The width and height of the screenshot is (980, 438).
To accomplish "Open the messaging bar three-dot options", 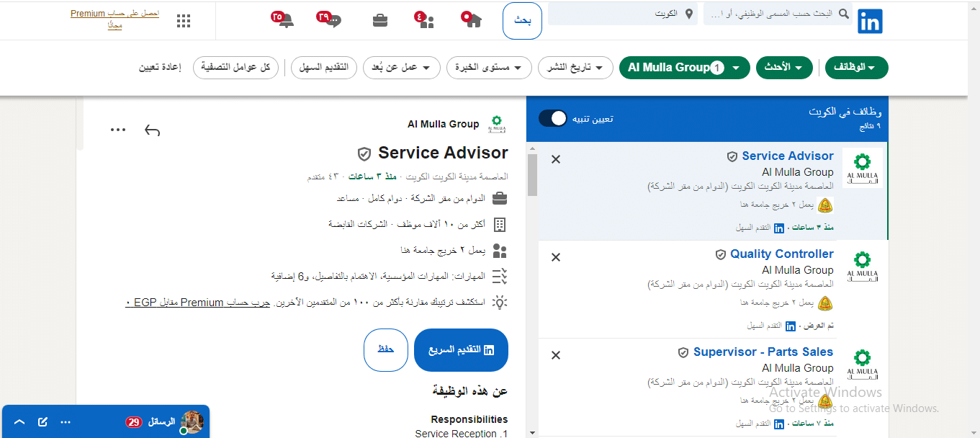I will (66, 421).
